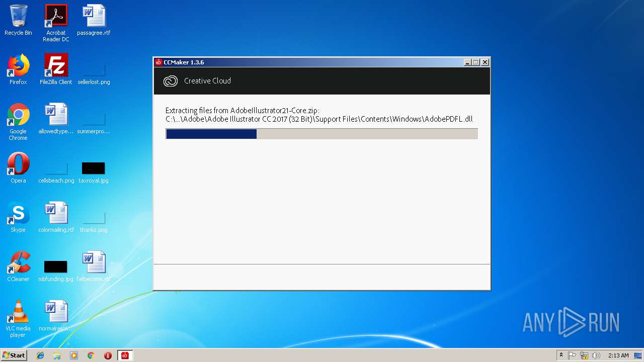Image resolution: width=644 pixels, height=362 pixels.
Task: Open Firefox desktop shortcut
Action: point(18,69)
